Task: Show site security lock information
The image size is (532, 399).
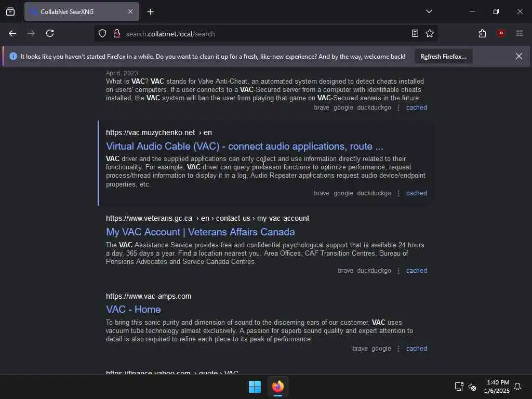Action: pos(117,34)
